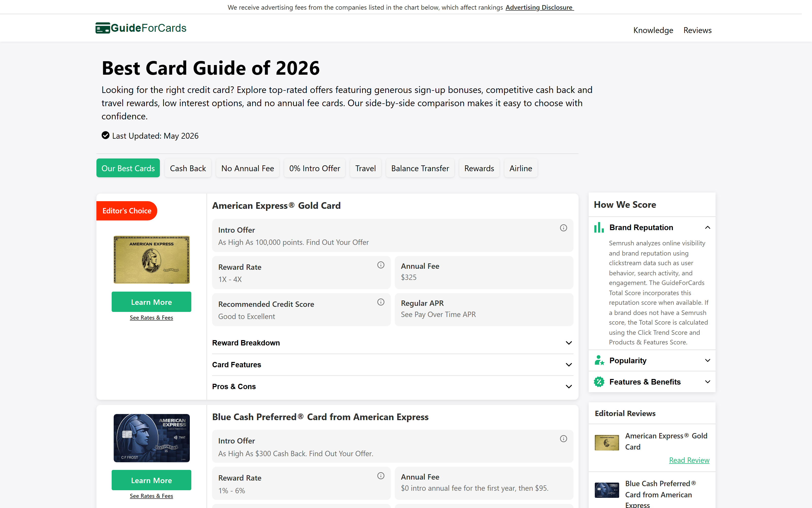This screenshot has height=508, width=812.
Task: Click the Blue Cash Preferred® Card heading
Action: pyautogui.click(x=320, y=417)
